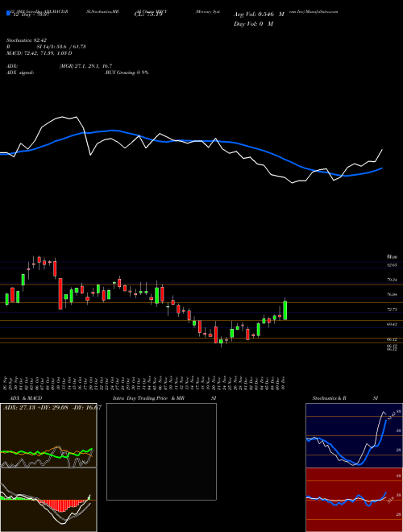403x532 pixels.
Task: Click the blue SMA legend square
Action: 8,13
